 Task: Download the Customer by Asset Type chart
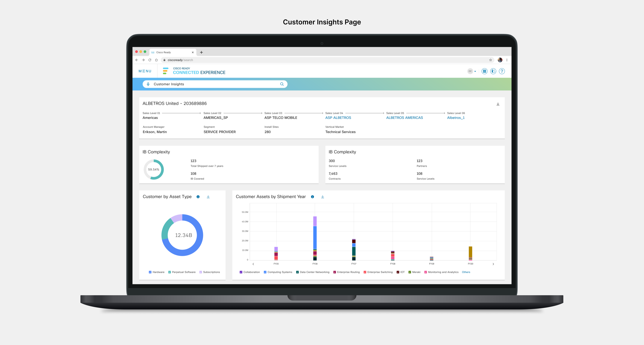click(208, 197)
